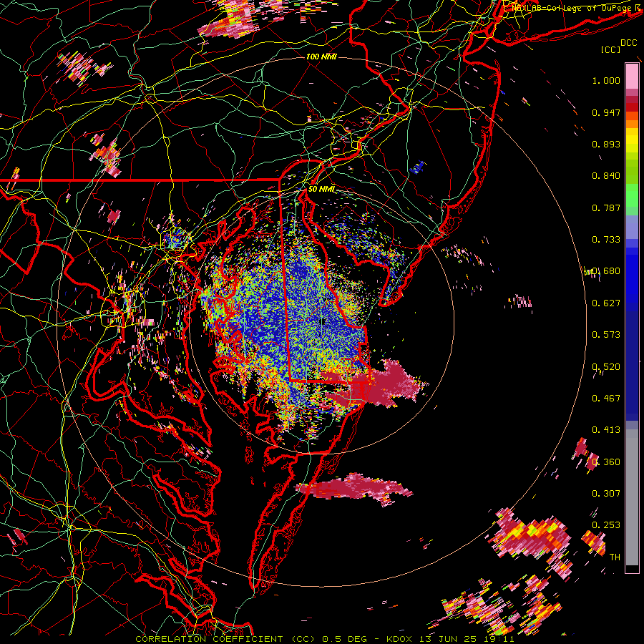Image resolution: width=644 pixels, height=644 pixels.
Task: Pick the light pink top legend color
Action: [x=632, y=76]
